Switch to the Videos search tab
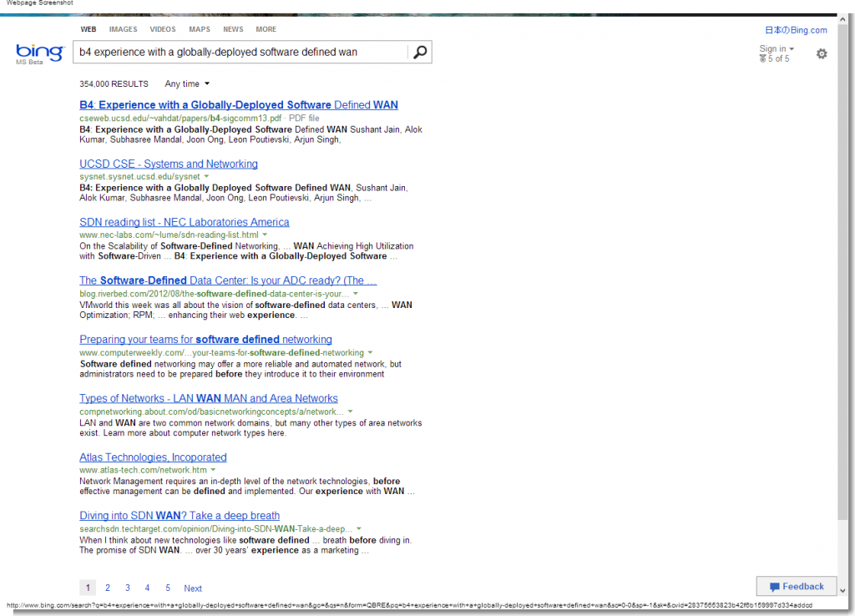 pyautogui.click(x=163, y=29)
